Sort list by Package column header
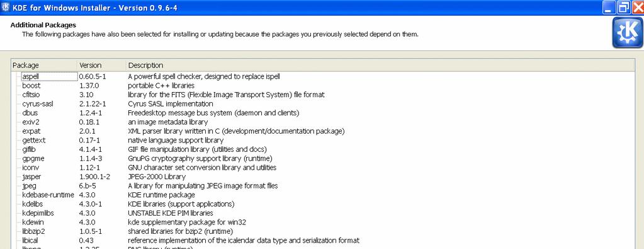Image resolution: width=644 pixels, height=249 pixels. click(44, 65)
